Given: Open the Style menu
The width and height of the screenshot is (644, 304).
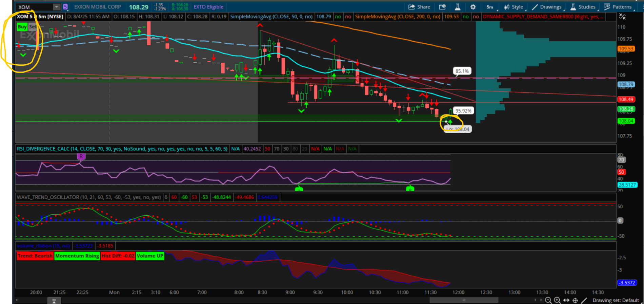Looking at the screenshot, I should (514, 7).
